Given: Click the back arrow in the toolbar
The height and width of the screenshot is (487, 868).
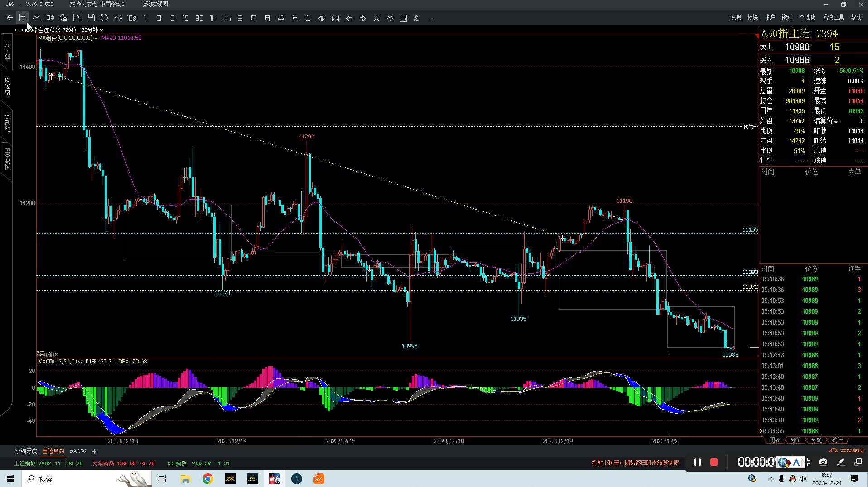Looking at the screenshot, I should coord(10,18).
